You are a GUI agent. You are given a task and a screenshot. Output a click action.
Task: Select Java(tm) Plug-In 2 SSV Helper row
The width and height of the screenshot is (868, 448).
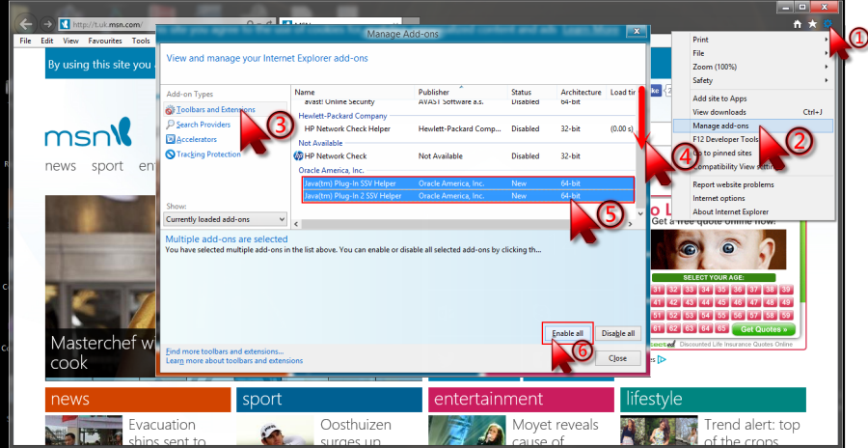coord(468,196)
